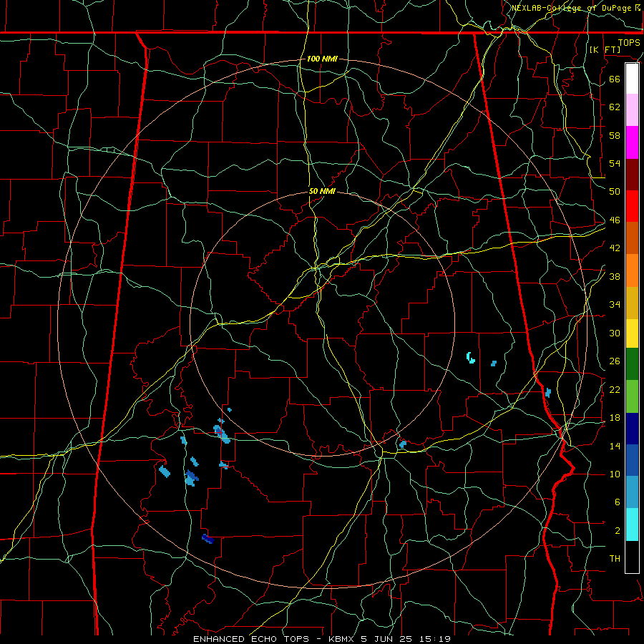Select the light green legend band
644x644 pixels.
pos(632,396)
